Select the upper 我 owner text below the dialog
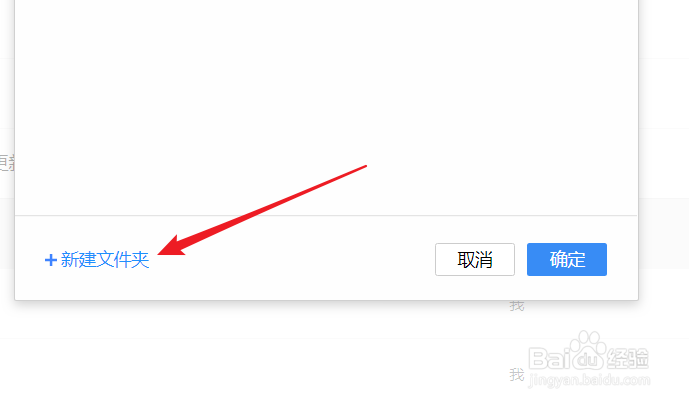The height and width of the screenshot is (404, 689). [517, 306]
